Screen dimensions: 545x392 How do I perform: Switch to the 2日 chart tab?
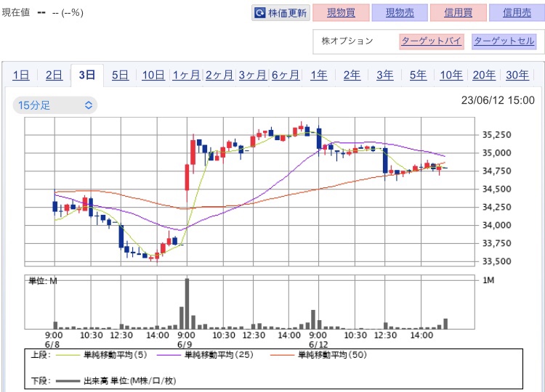tap(54, 75)
